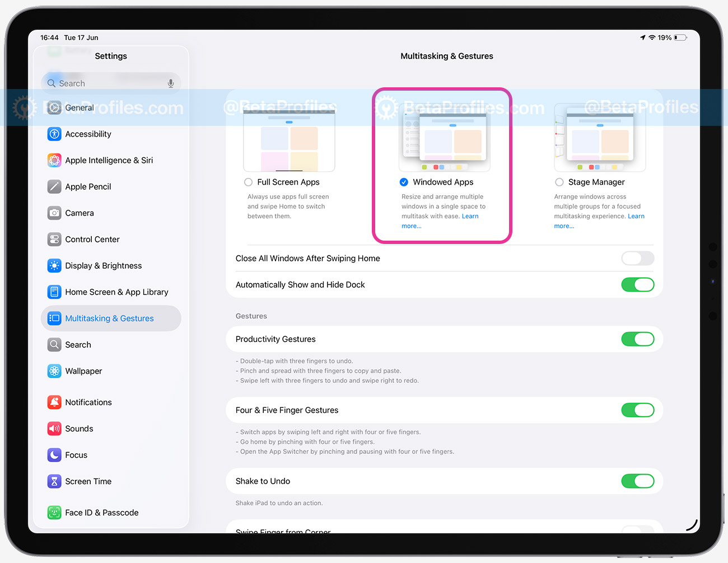Turn off Productivity Gestures switch
The image size is (728, 563).
tap(637, 339)
